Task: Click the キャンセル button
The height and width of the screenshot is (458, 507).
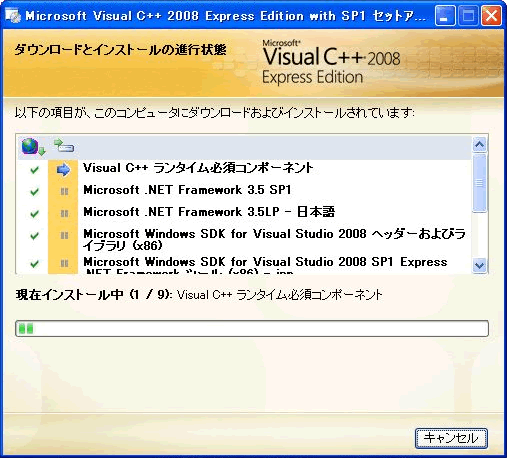Action: [x=451, y=438]
